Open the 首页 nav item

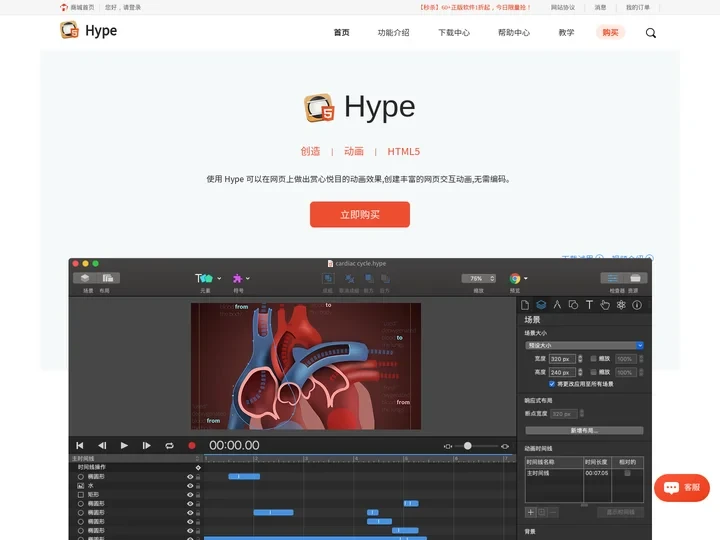click(x=341, y=33)
